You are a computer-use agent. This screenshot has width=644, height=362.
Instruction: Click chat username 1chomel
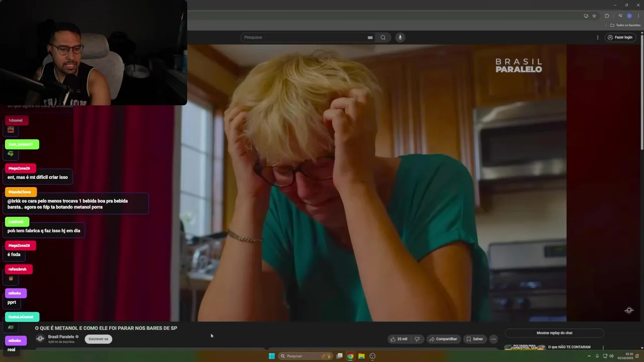coord(16,120)
